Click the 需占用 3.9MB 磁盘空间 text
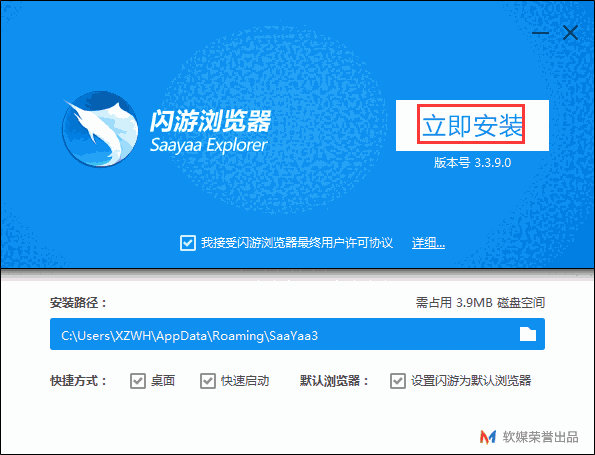The width and height of the screenshot is (595, 455). click(x=480, y=302)
